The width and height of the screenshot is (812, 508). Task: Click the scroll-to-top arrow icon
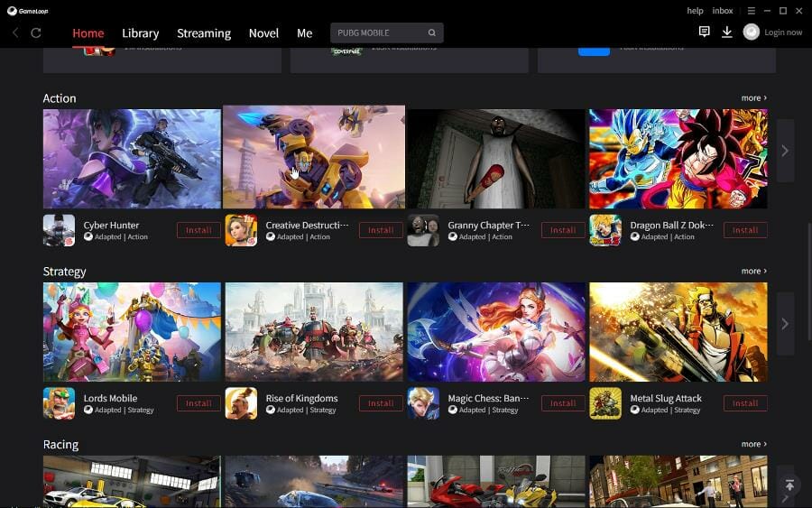tap(789, 485)
